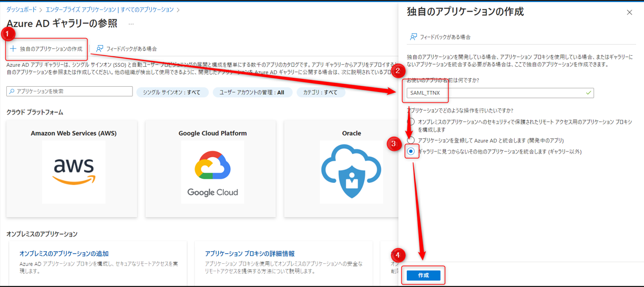Viewport: 644px width, 287px height.
Task: Close the application creation panel
Action: click(629, 12)
